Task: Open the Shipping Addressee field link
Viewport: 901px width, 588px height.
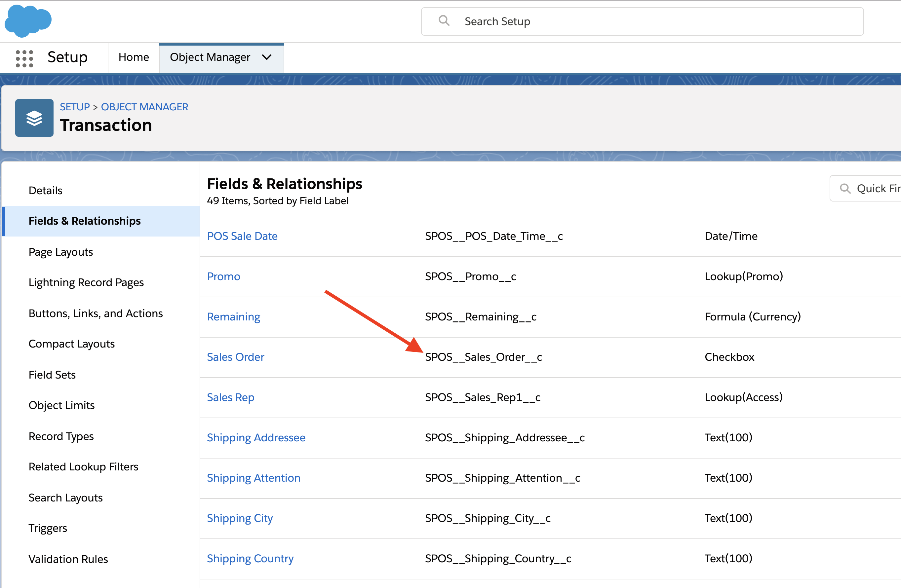Action: (256, 437)
